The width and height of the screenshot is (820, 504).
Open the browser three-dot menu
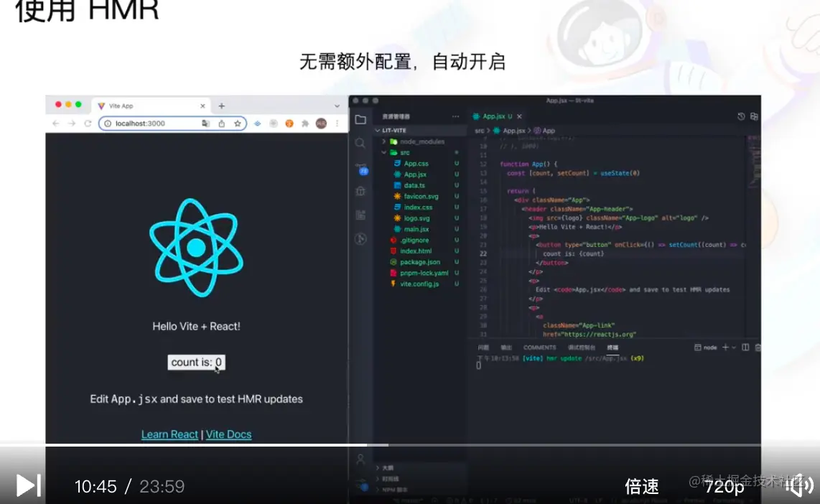click(337, 123)
